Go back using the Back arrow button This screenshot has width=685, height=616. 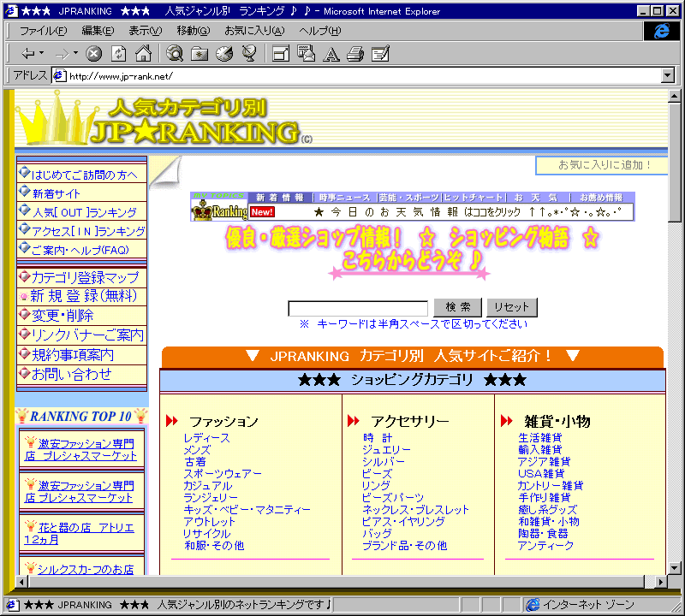pos(28,54)
